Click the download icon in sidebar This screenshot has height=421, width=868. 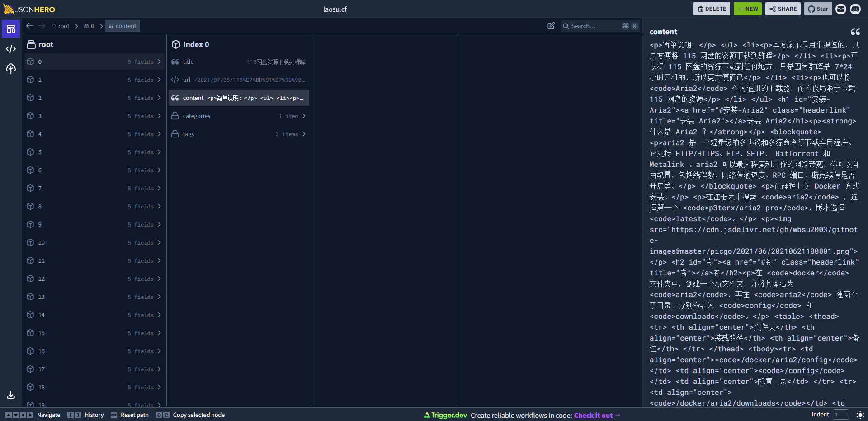11,395
